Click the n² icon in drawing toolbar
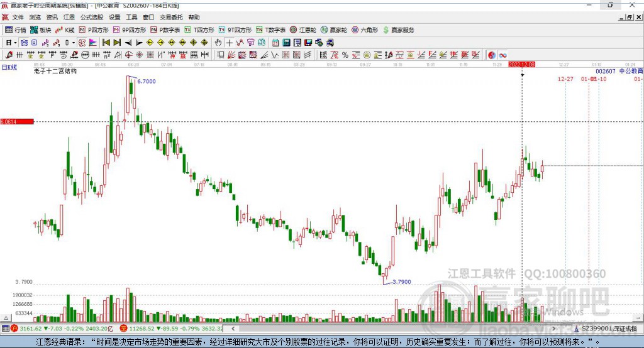 [x=107, y=55]
